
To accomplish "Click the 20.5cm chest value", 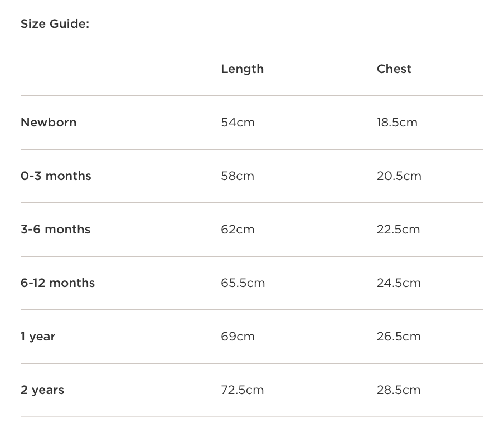I will point(399,176).
